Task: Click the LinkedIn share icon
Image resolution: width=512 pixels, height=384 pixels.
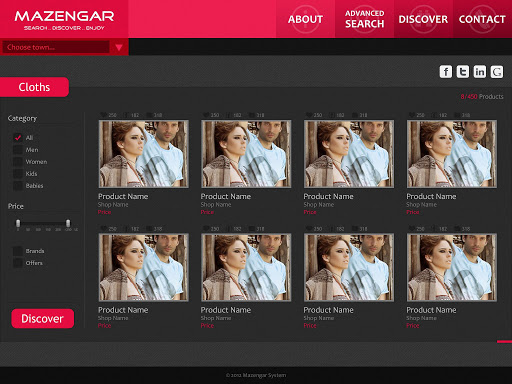Action: pyautogui.click(x=480, y=72)
